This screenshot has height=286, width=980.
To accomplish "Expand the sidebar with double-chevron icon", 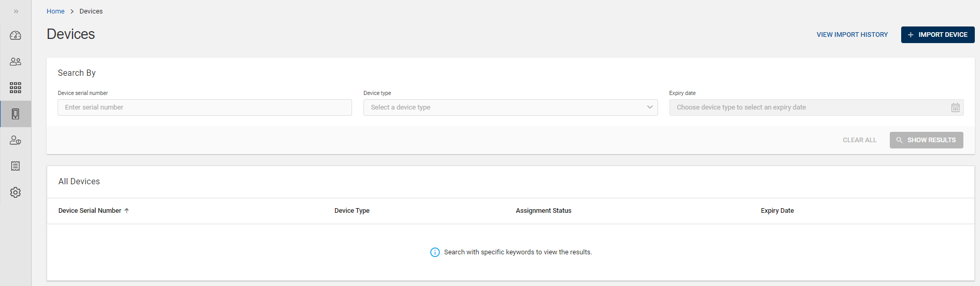I will (x=16, y=11).
